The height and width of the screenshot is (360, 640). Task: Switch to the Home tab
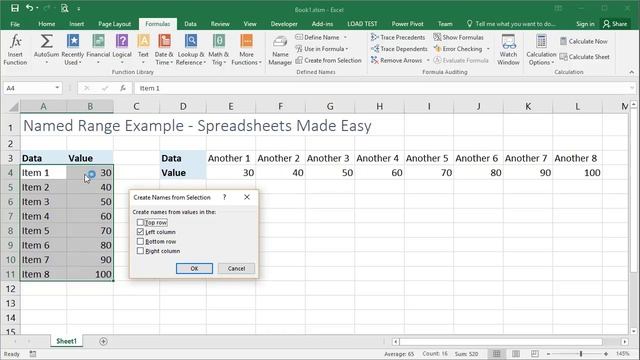[x=47, y=24]
